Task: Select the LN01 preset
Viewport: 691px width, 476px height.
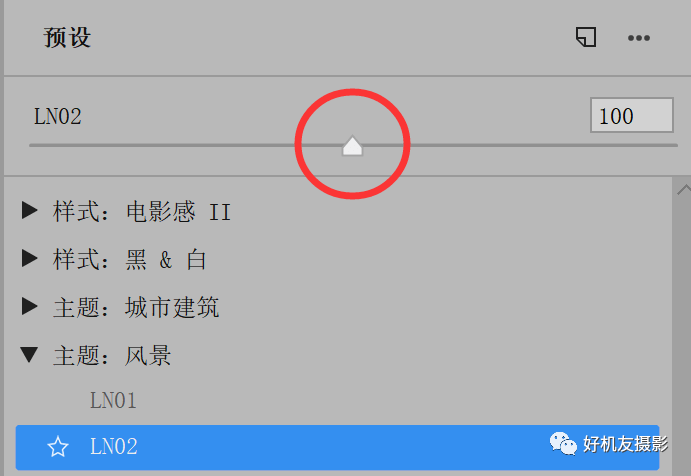Action: (x=113, y=401)
